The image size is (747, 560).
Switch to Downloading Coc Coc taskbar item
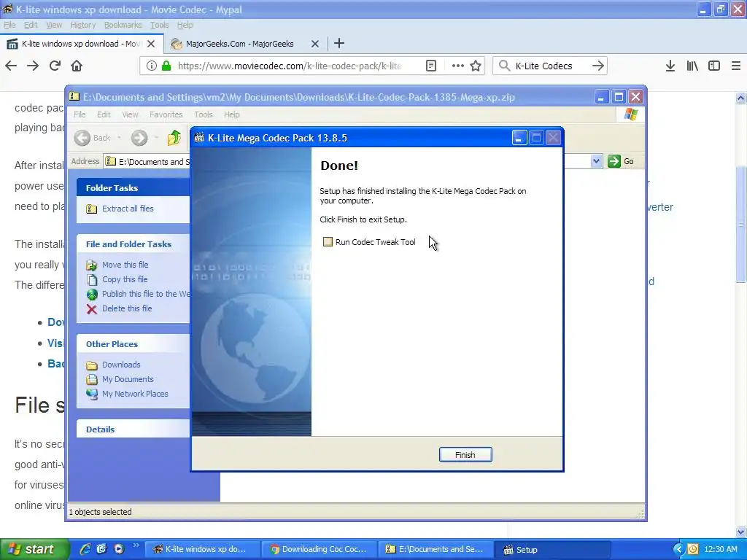[318, 550]
